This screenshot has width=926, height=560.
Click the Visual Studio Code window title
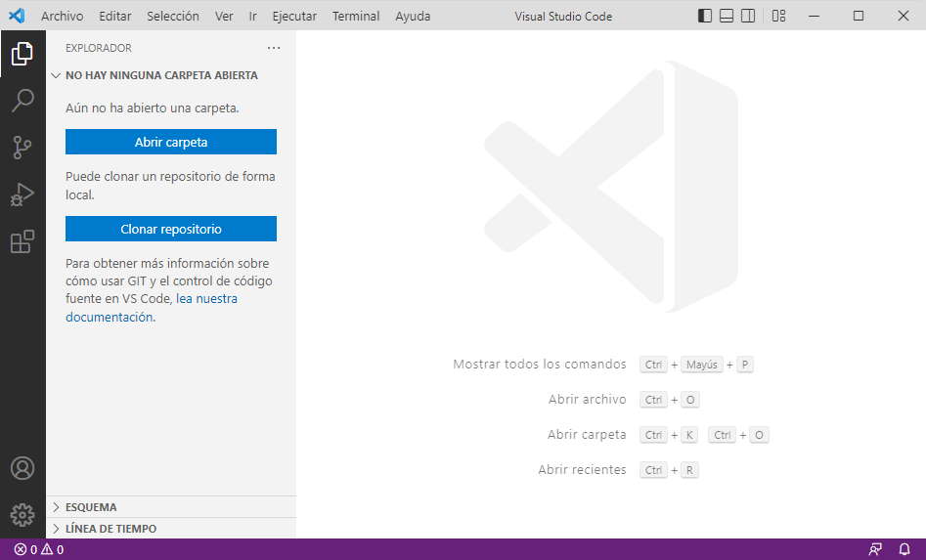pyautogui.click(x=563, y=17)
